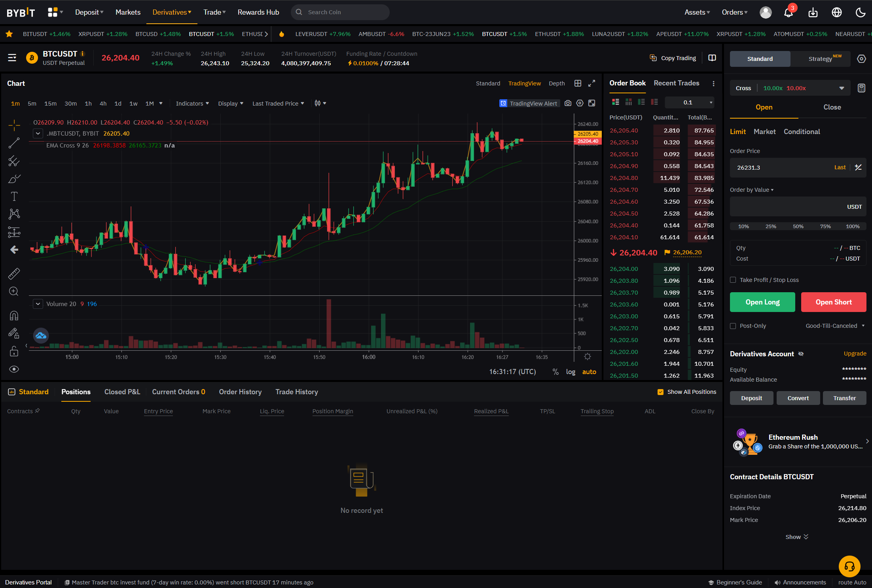
Task: Toggle the log scale on chart
Action: pyautogui.click(x=571, y=372)
